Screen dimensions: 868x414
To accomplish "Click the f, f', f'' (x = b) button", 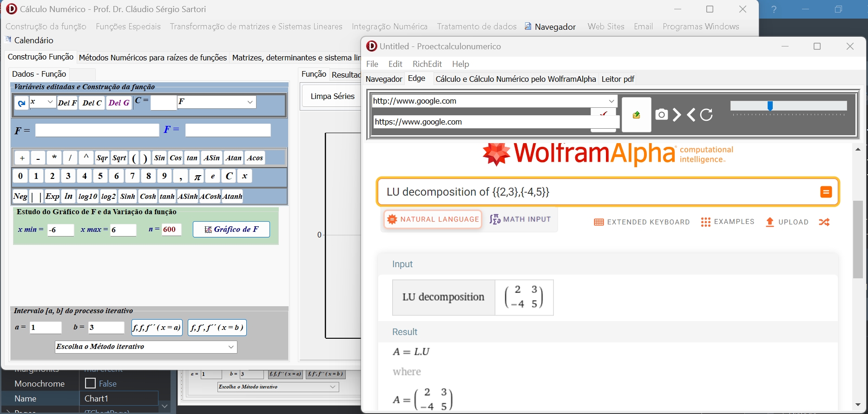I will pos(217,328).
